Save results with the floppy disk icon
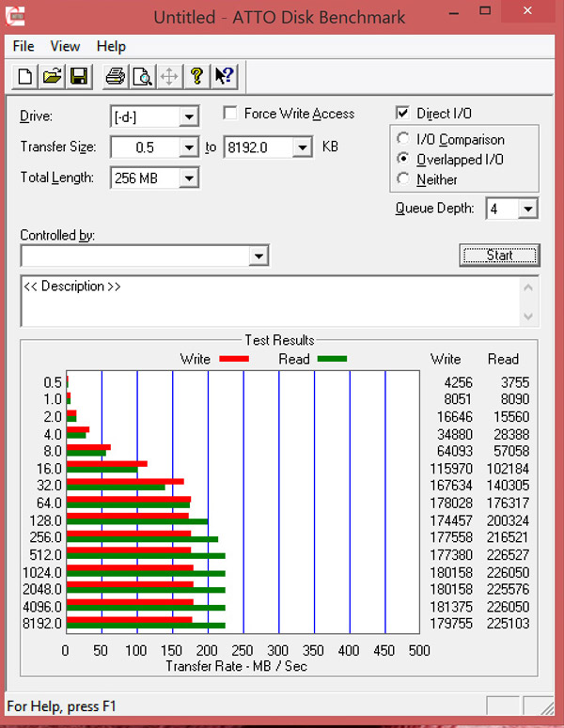 pyautogui.click(x=79, y=77)
